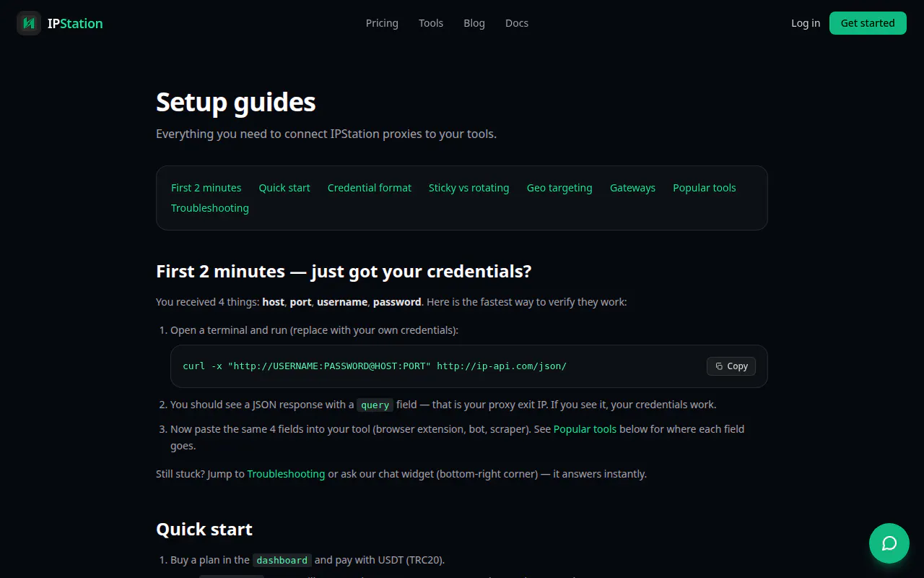Click the First 2 minutes section heading

coord(344,271)
